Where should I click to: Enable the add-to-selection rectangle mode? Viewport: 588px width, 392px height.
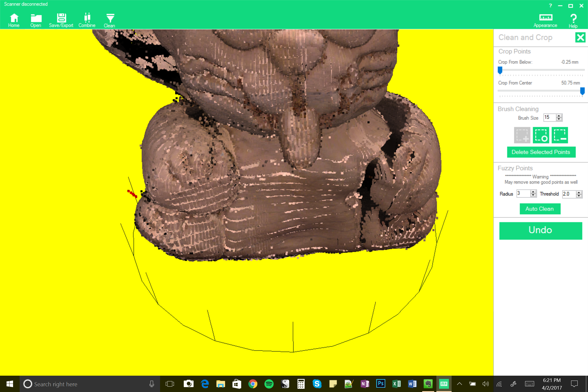point(522,135)
